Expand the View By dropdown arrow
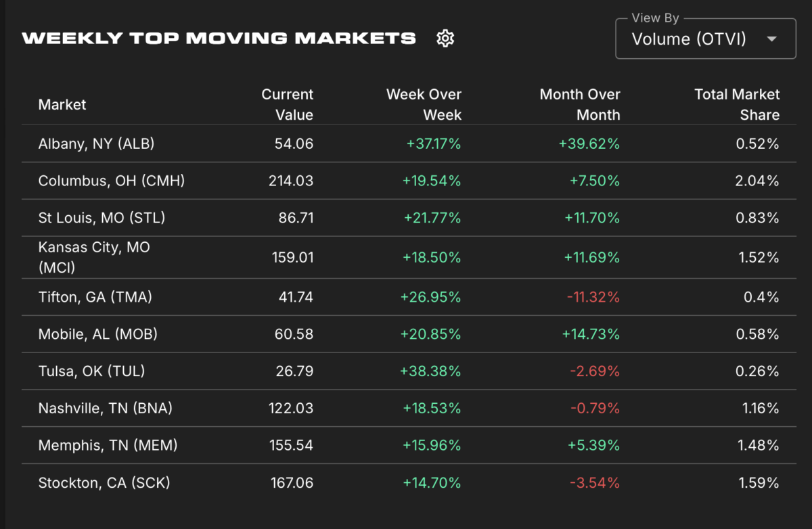Viewport: 812px width, 529px height. tap(771, 39)
